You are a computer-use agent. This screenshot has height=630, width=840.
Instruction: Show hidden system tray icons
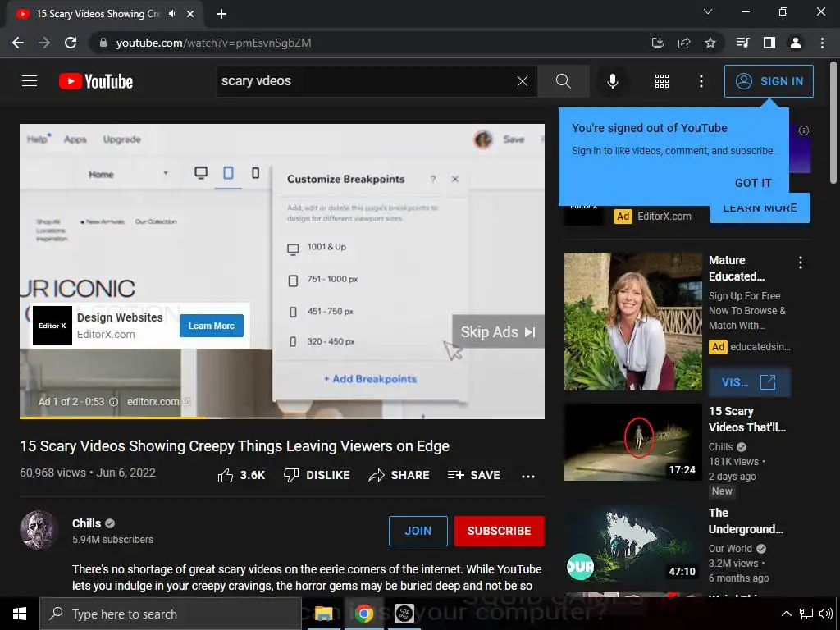click(787, 614)
